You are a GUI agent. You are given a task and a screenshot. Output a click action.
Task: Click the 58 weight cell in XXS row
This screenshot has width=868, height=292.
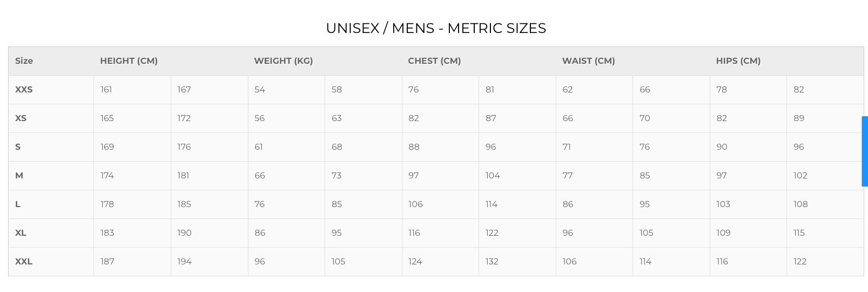click(x=337, y=89)
